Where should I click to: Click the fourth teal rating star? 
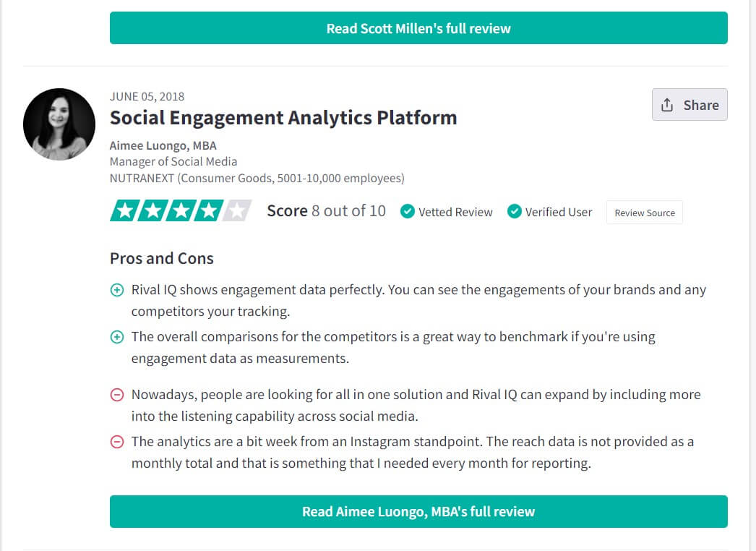tap(209, 210)
